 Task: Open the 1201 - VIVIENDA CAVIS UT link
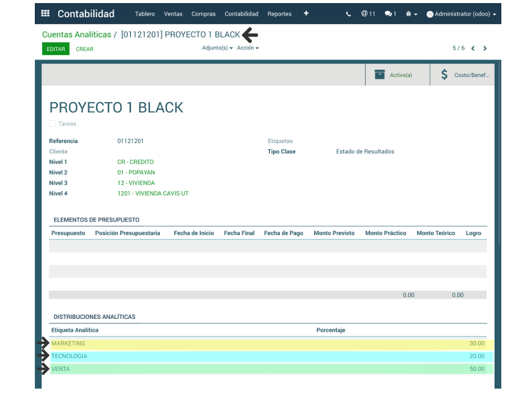coord(153,194)
